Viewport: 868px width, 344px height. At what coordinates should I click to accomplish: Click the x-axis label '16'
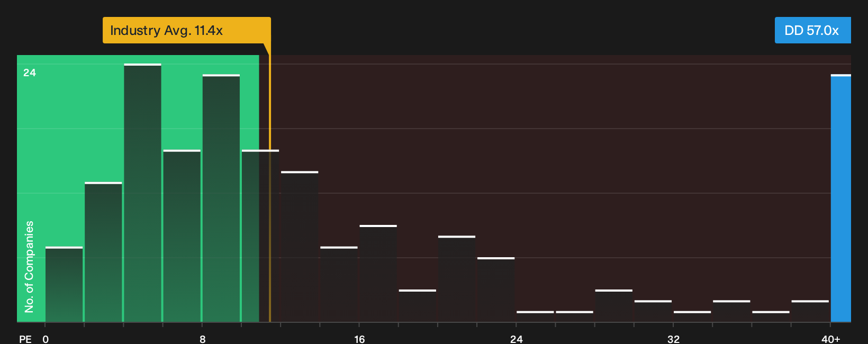point(359,339)
